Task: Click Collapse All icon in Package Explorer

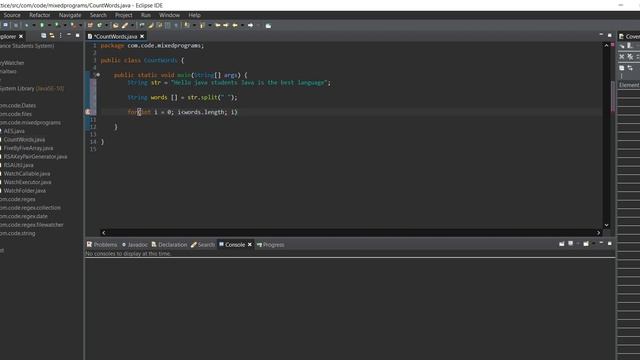Action: [x=43, y=36]
